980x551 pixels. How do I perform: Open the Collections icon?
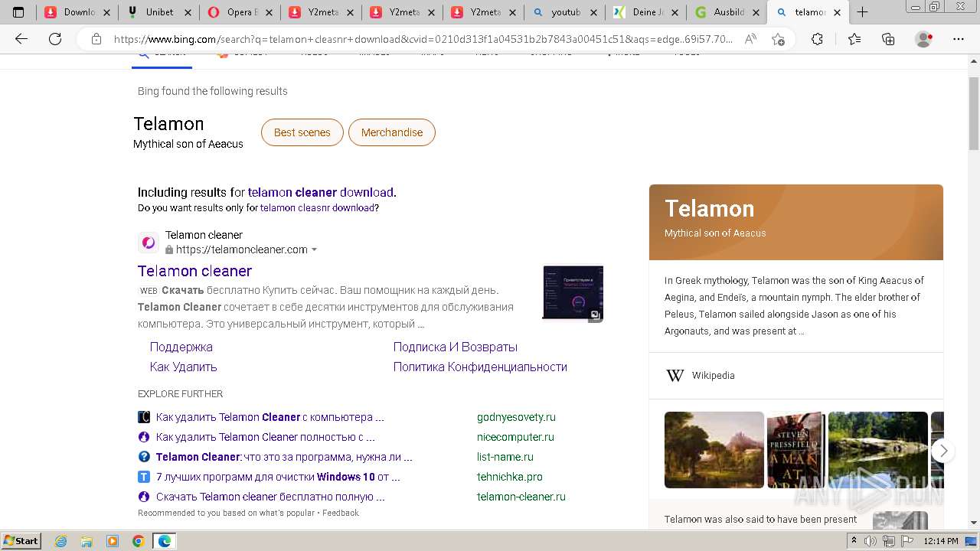tap(888, 39)
